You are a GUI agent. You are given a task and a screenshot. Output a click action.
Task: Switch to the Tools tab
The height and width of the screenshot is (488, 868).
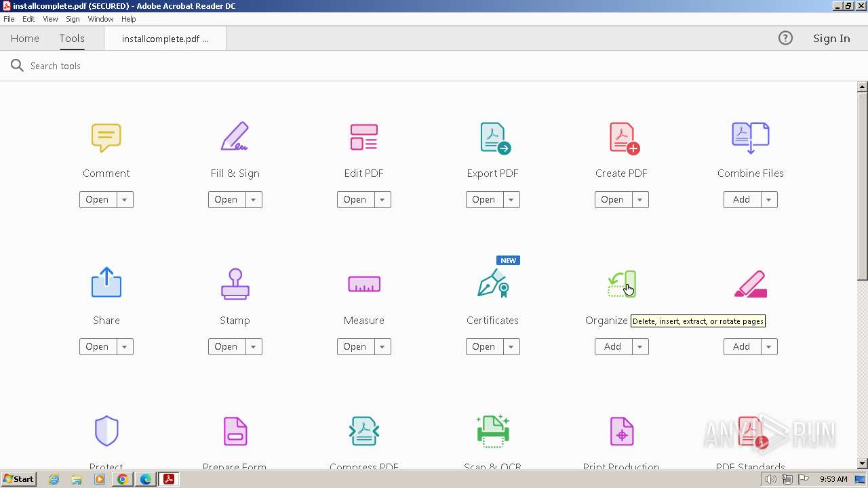tap(72, 39)
